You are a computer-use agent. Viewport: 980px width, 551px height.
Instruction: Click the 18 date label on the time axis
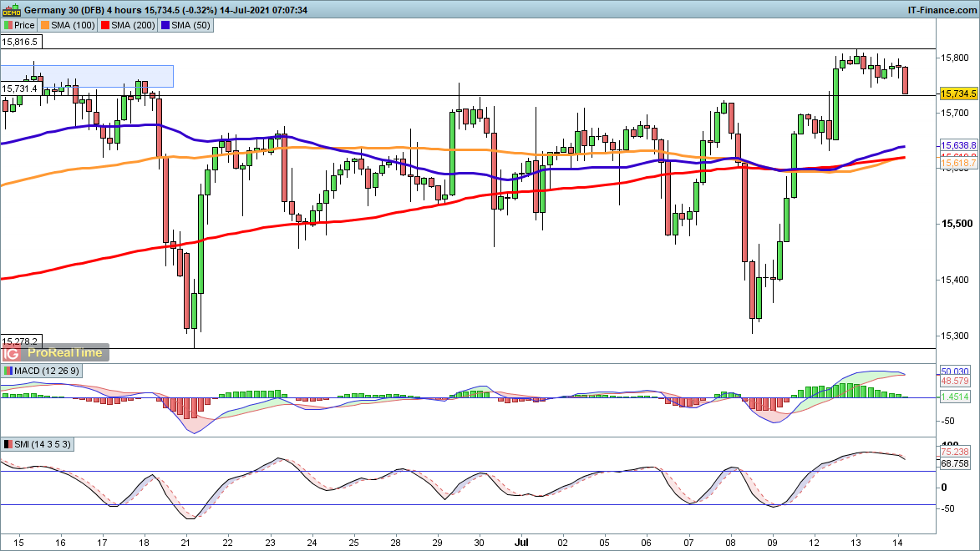[x=145, y=543]
